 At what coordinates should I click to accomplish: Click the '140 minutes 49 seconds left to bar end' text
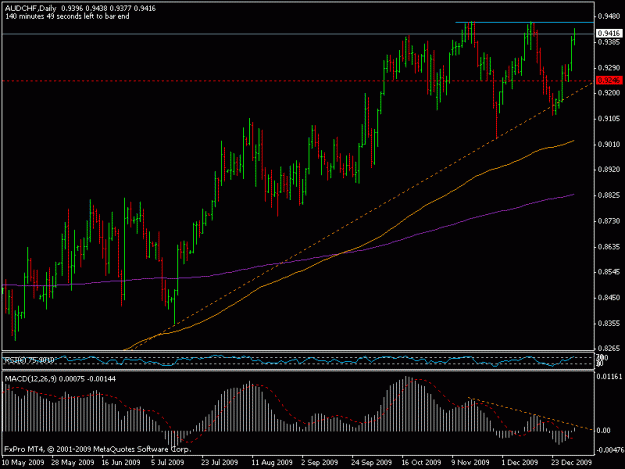(x=67, y=16)
